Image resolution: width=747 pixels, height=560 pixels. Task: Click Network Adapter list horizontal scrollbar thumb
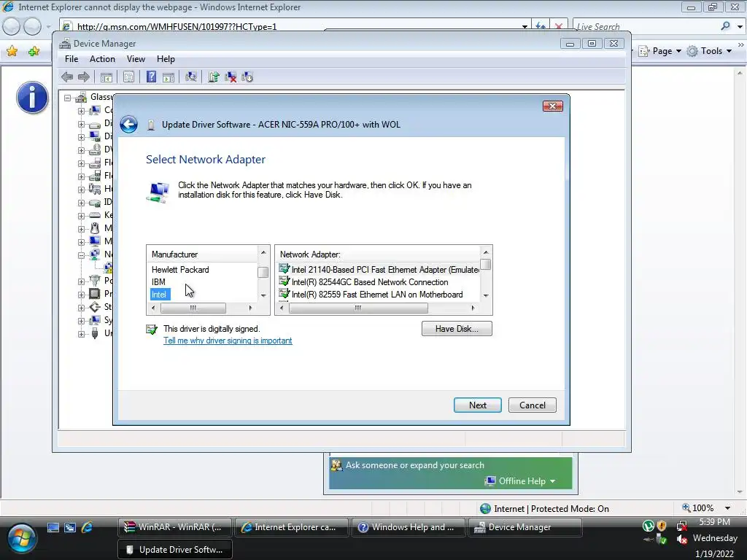358,308
